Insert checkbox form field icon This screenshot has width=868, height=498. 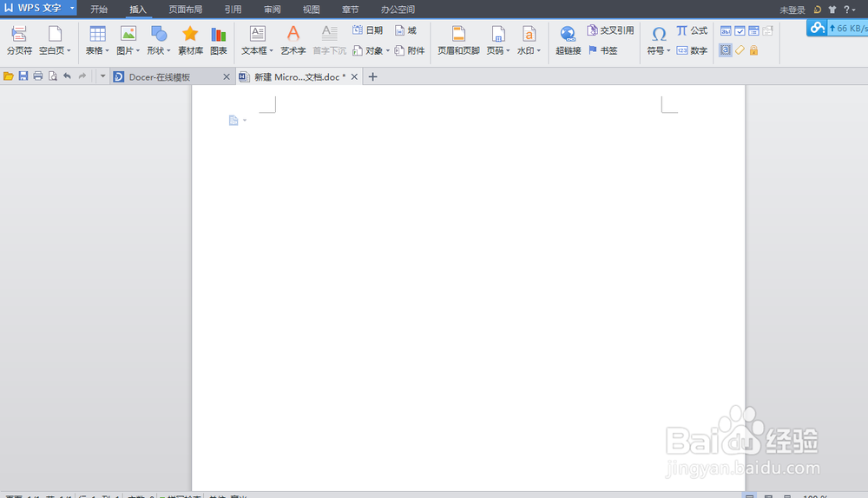(740, 31)
